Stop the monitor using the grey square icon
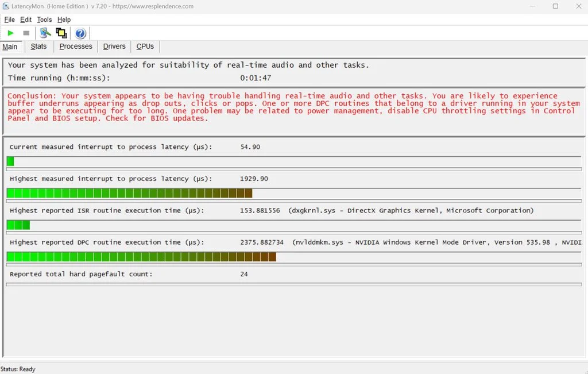 (x=26, y=33)
